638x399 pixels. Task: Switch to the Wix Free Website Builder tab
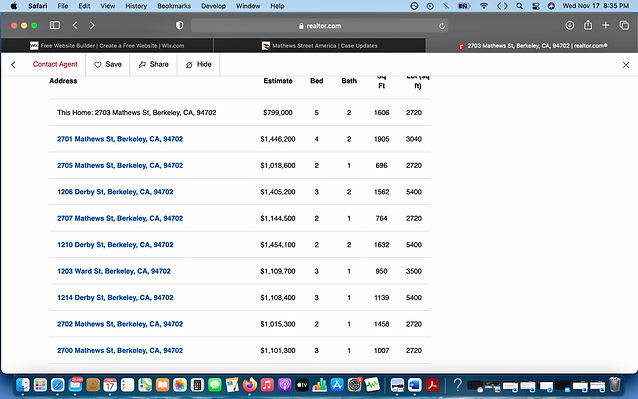[107, 46]
